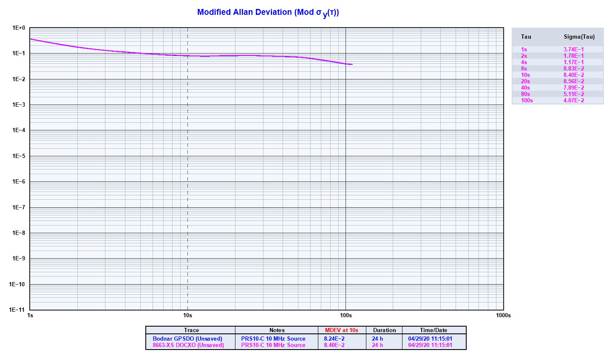Image resolution: width=612 pixels, height=364 pixels.
Task: Click the 1E-1 y-axis label
Action: coord(19,53)
